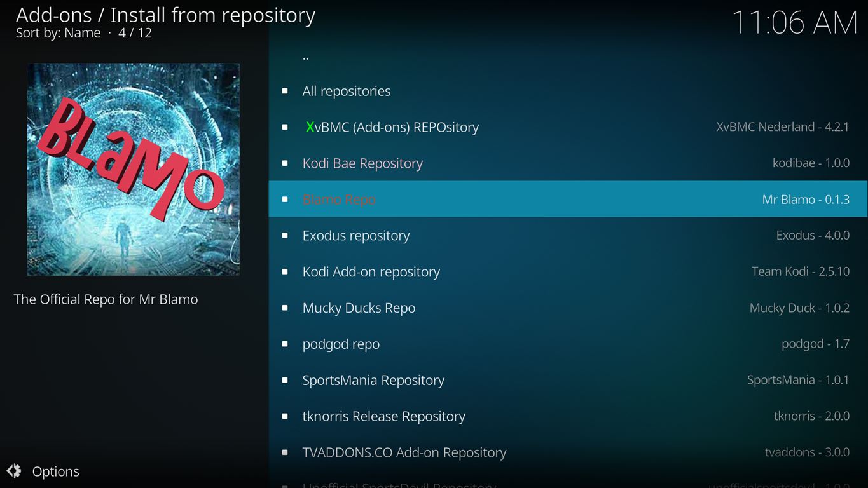Click the bullet icon next to podgod repo
868x488 pixels.
point(284,344)
